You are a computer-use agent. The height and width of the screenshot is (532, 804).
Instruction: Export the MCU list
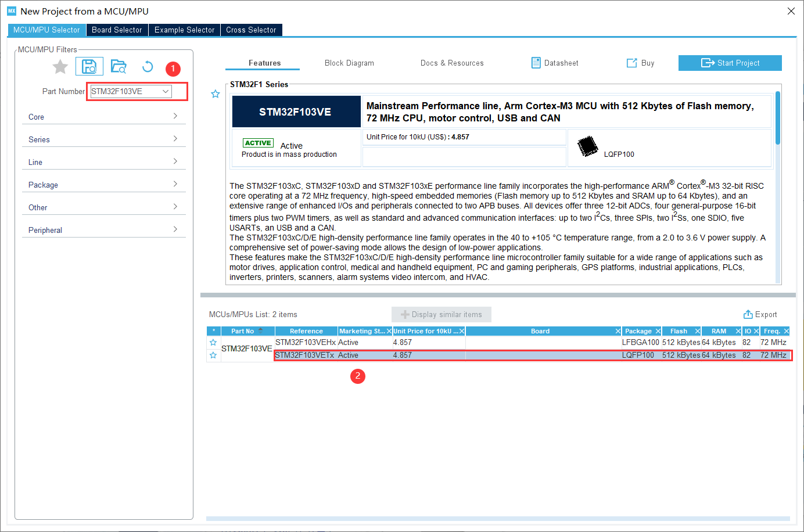click(x=760, y=314)
